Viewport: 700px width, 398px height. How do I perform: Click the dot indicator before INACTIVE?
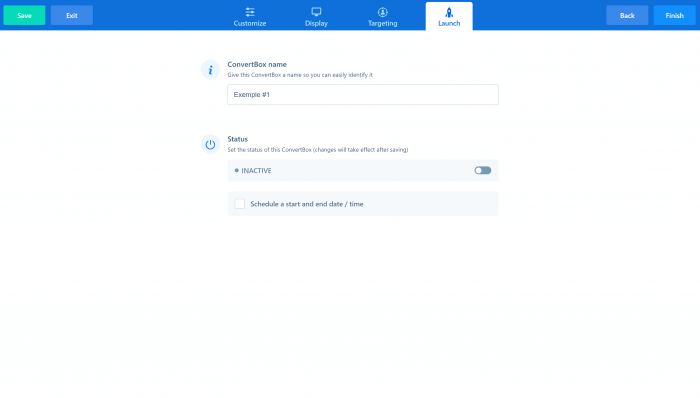click(237, 170)
